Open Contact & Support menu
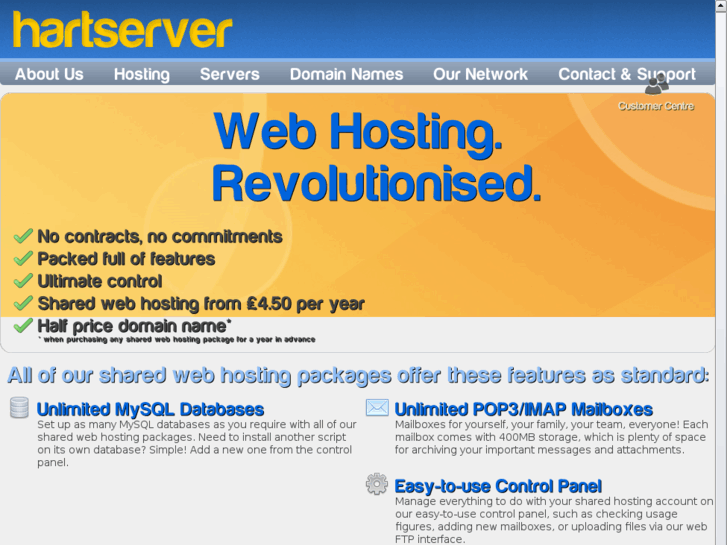The image size is (727, 545). [627, 74]
